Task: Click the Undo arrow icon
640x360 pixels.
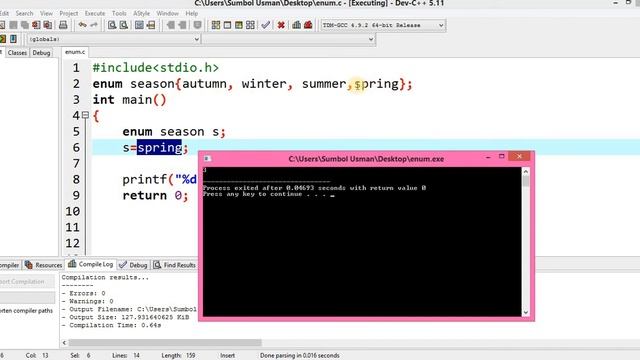Action: tap(82, 25)
